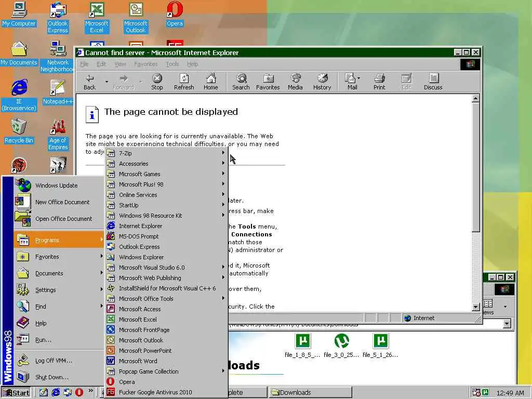Select the Recycle Bin desktop icon

(x=19, y=131)
